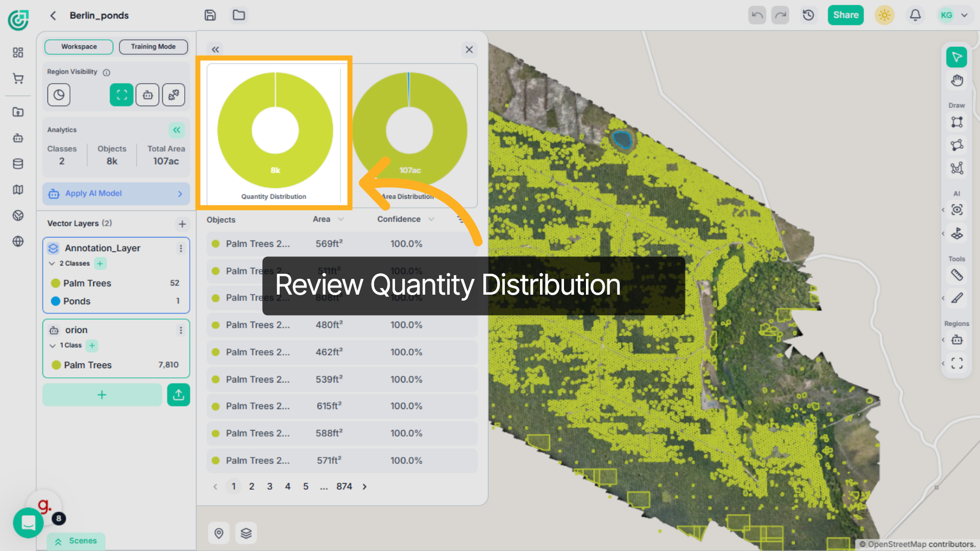Open the dashboard grid icon in sidebar
Screen dimensions: 980x551
coord(18,53)
